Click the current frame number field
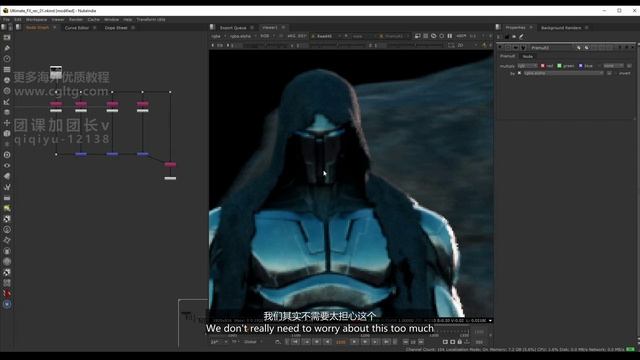The width and height of the screenshot is (640, 360). point(340,342)
